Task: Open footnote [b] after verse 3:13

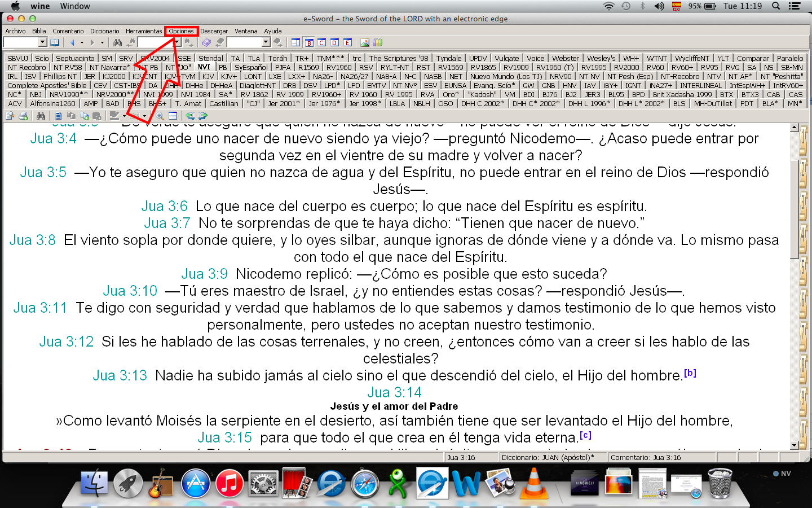Action: [690, 373]
